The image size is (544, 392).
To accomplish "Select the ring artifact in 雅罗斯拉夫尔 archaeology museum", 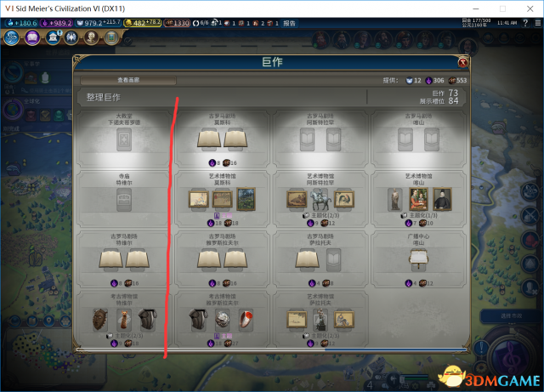I will [x=246, y=320].
